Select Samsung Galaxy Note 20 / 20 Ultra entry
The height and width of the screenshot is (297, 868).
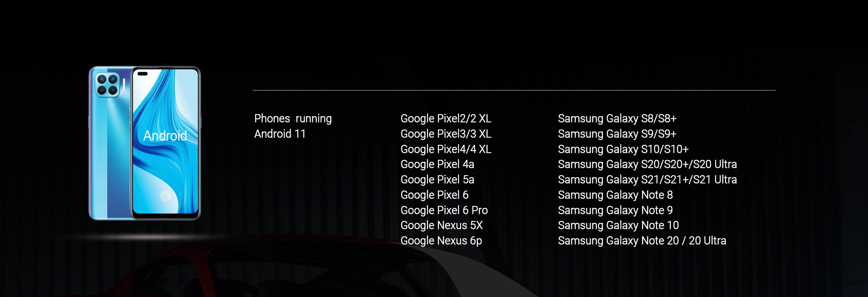642,241
